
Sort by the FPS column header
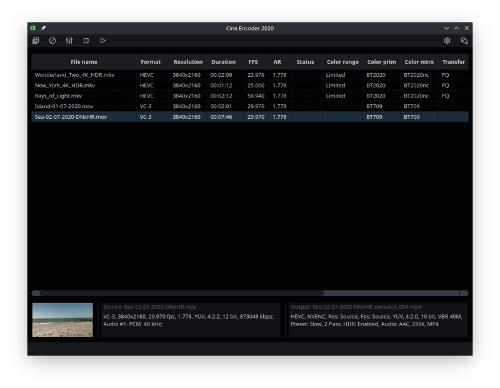pos(253,62)
